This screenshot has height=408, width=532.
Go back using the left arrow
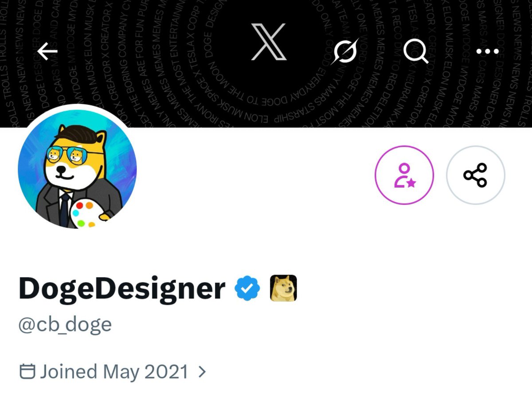click(47, 52)
